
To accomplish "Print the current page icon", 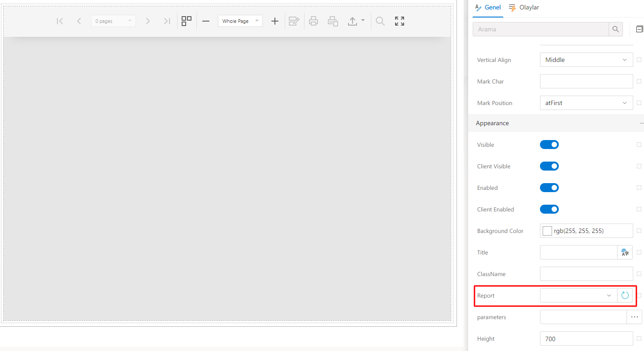I will pos(333,21).
